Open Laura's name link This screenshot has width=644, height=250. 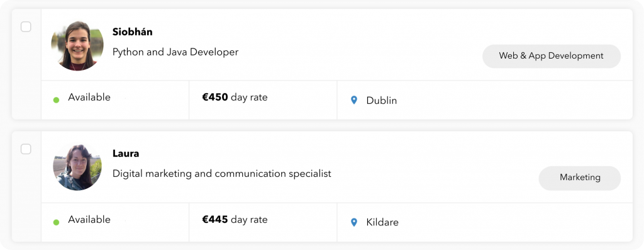pos(126,154)
